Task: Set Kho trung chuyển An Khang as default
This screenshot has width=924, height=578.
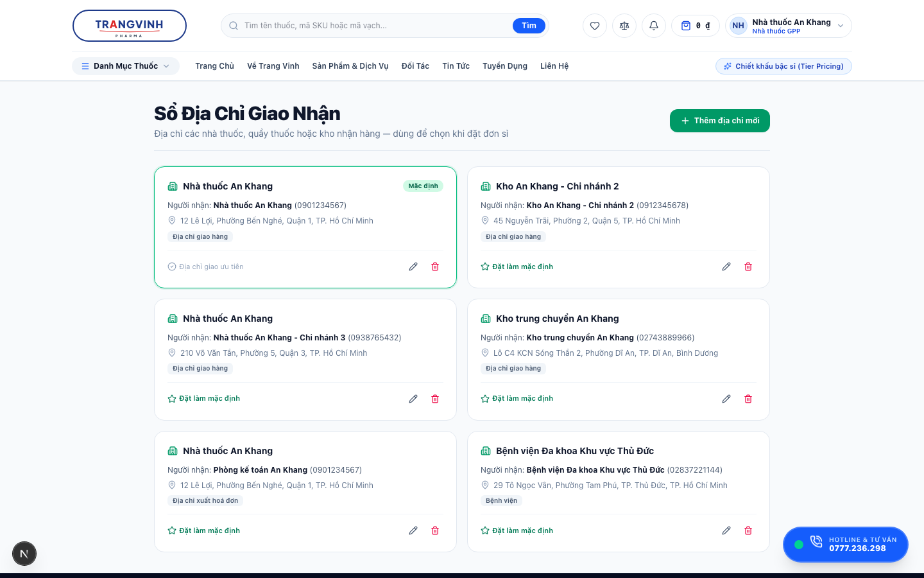Action: [517, 399]
